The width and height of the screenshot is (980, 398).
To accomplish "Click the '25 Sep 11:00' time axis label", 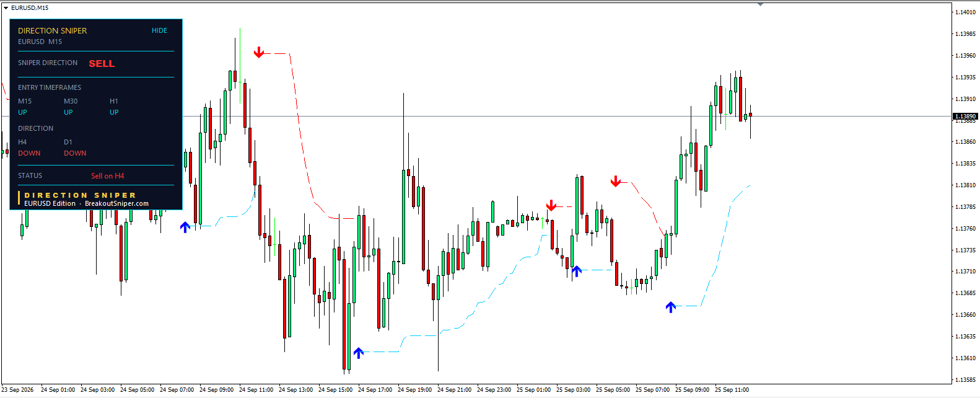I will pos(732,390).
